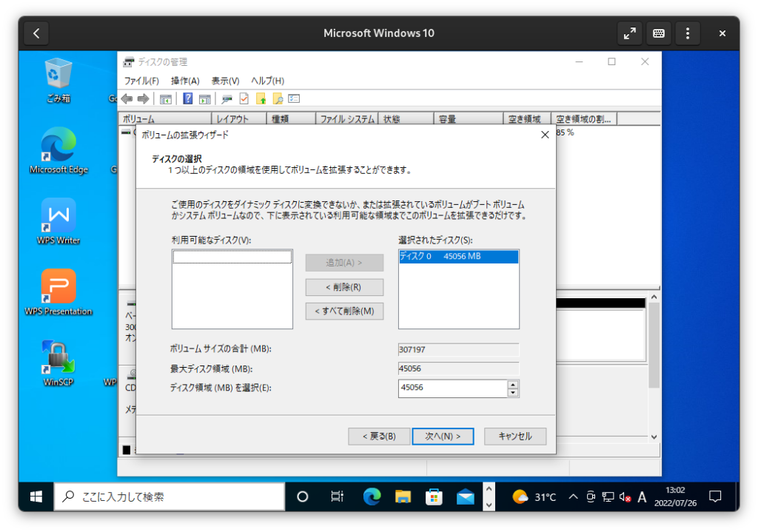
Task: Click the ファイル システム column header
Action: [x=347, y=119]
